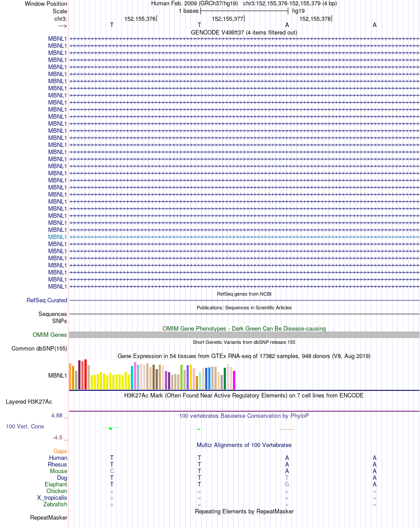
Task: Click 'Repeating Elements by RepeatMasker' title
Action: (x=244, y=512)
